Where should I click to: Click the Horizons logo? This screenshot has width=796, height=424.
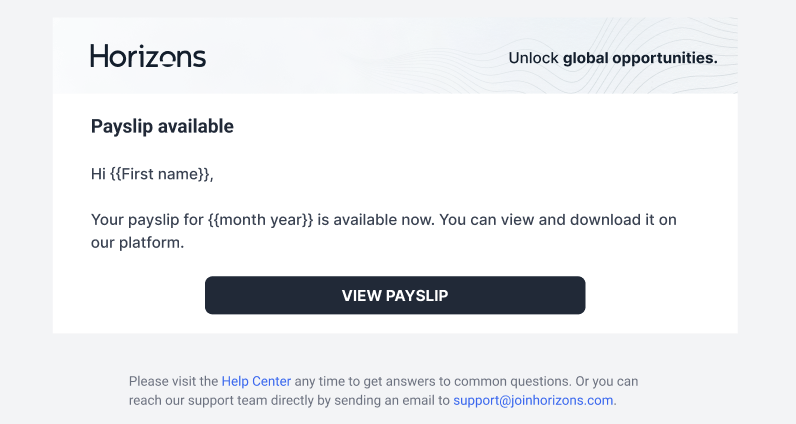pos(148,56)
